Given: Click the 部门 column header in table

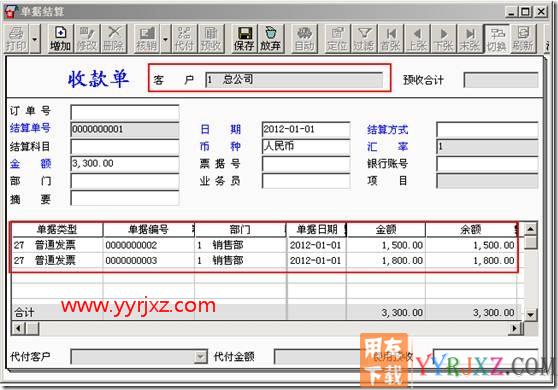Looking at the screenshot, I should coord(240,230).
